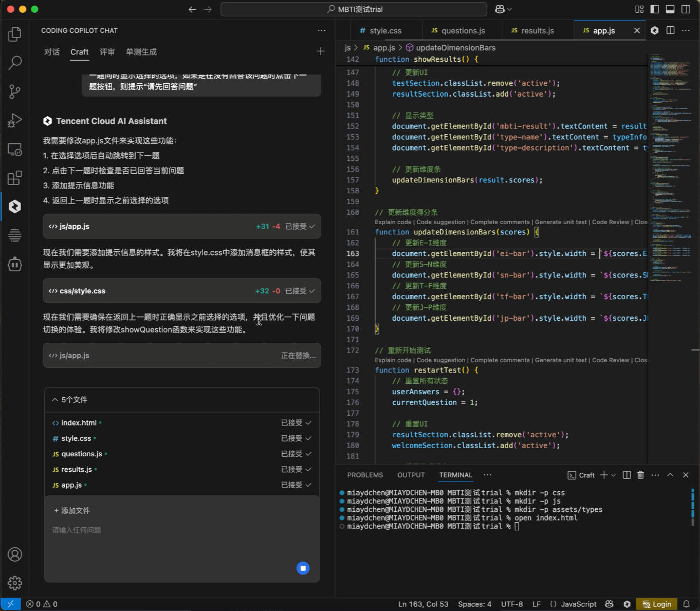Click 添加文件 to add a file
The image size is (700, 611).
(x=72, y=511)
